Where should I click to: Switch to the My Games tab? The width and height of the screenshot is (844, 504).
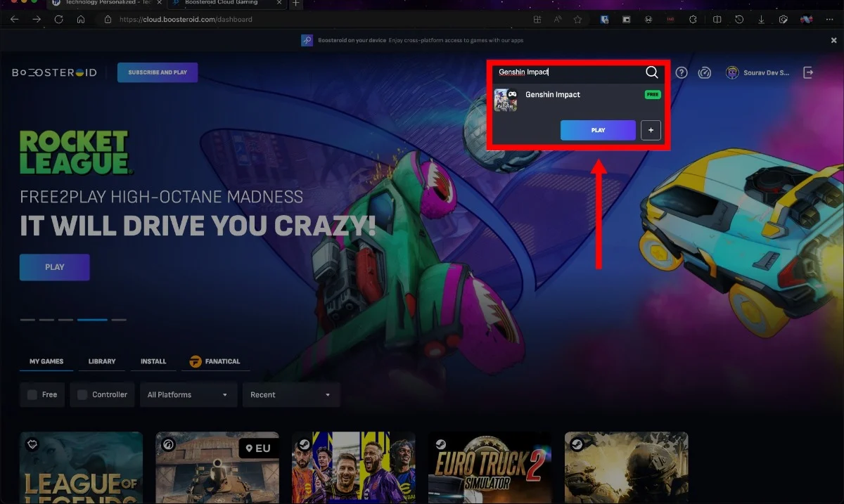click(46, 361)
